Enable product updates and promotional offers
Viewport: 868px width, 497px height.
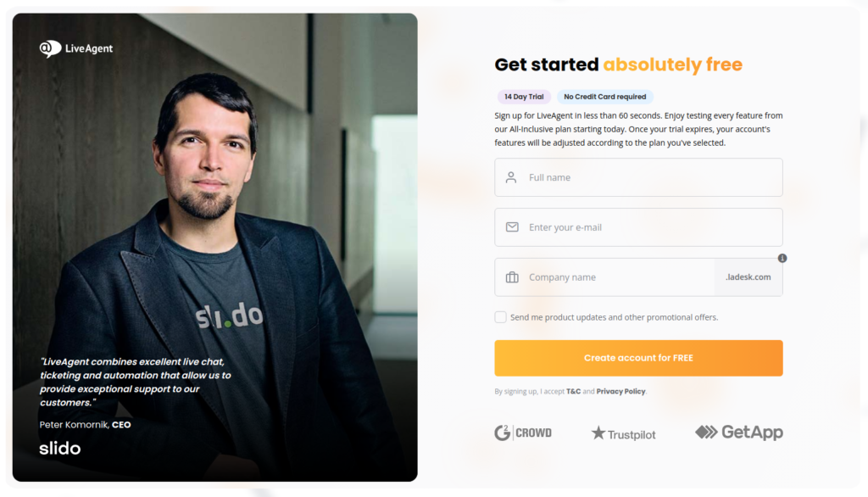click(x=500, y=316)
